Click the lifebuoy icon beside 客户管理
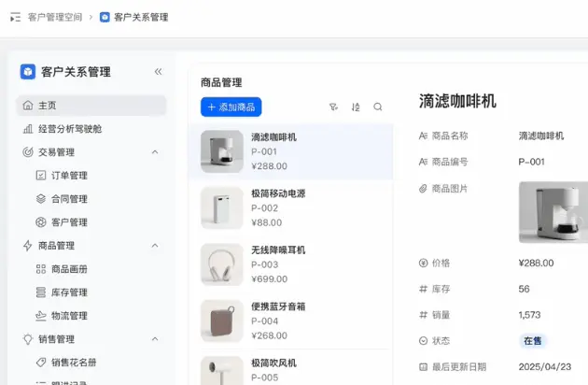 tap(41, 222)
